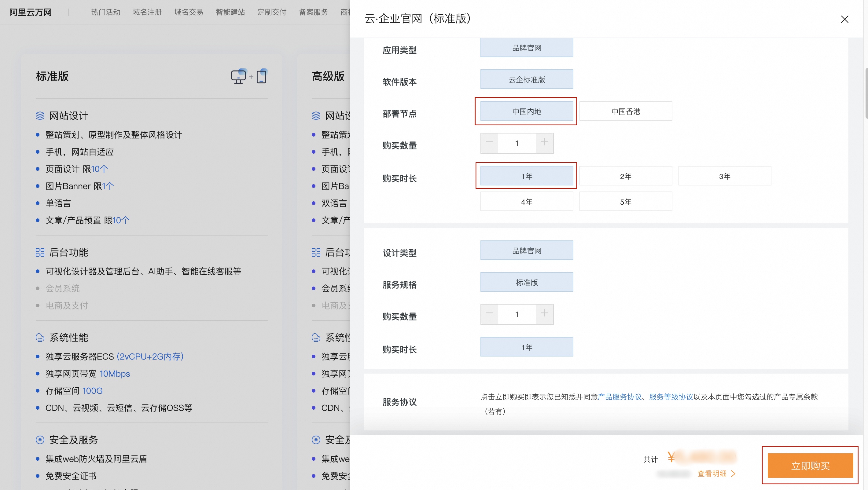Increase purchase quantity with plus stepper

544,143
